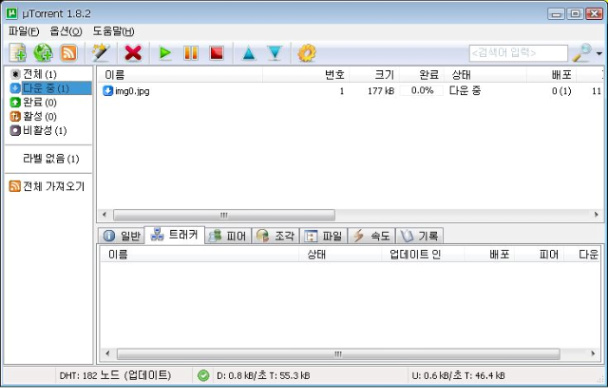Click the 0.0% progress bar cell
The height and width of the screenshot is (388, 608).
[422, 91]
